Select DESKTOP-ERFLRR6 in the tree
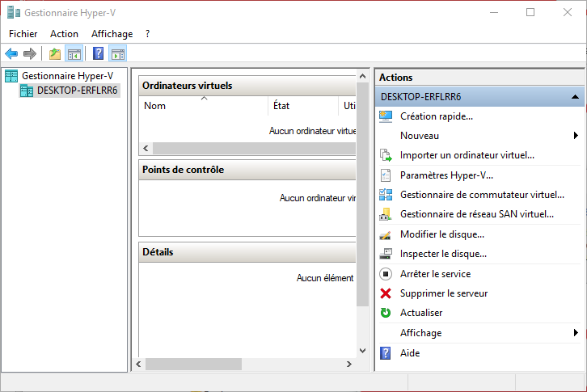Screen dimensions: 587x392 77,91
